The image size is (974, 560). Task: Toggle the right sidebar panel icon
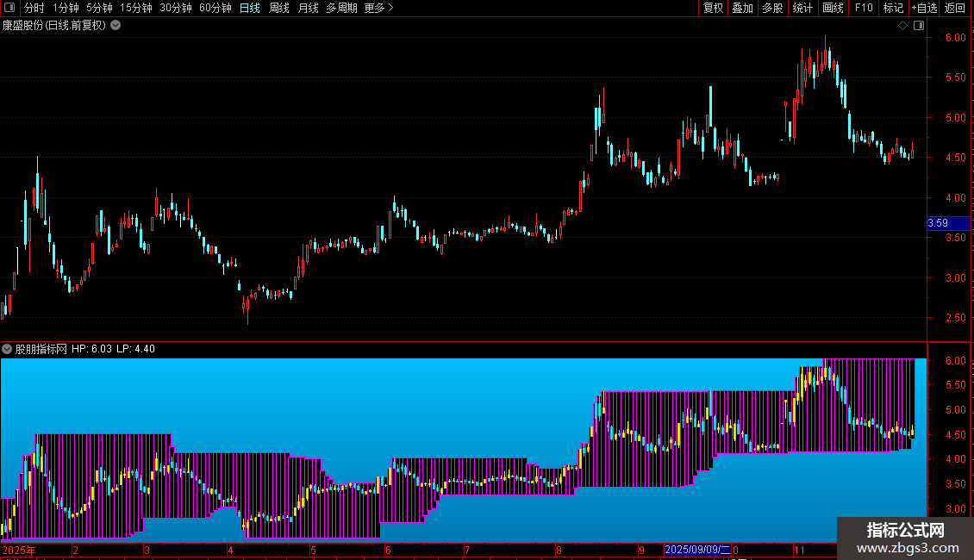tap(919, 26)
